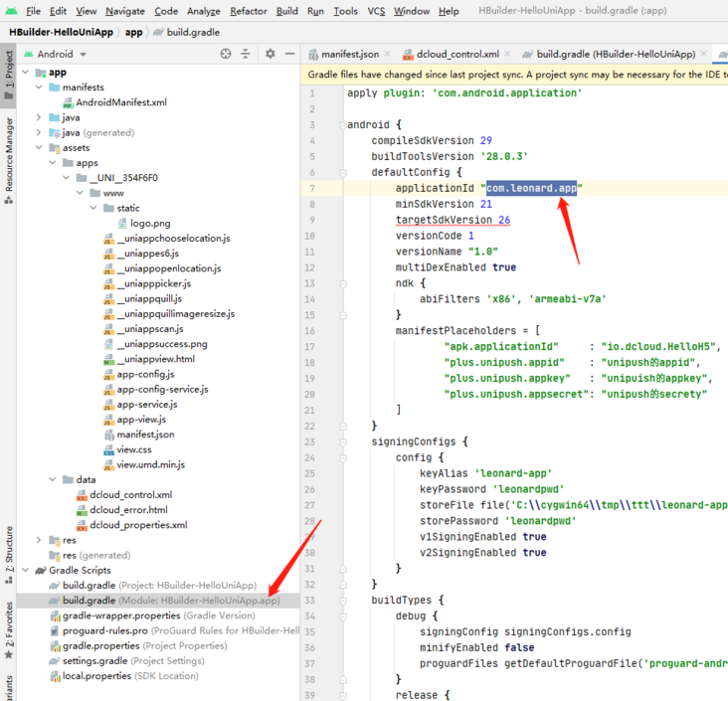
Task: Open the Refactor menu
Action: tap(249, 11)
